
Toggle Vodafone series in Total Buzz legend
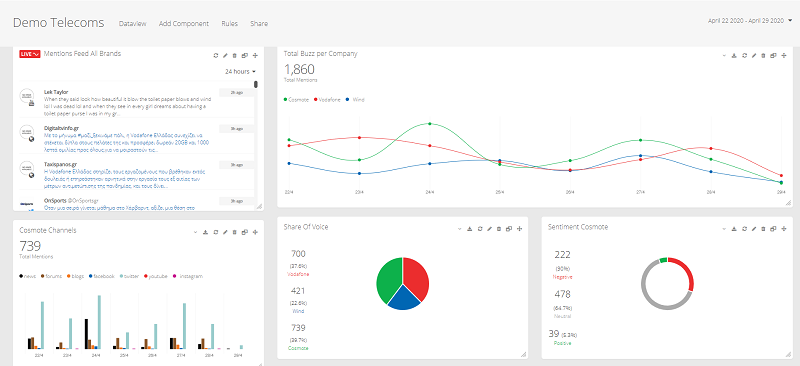click(328, 100)
